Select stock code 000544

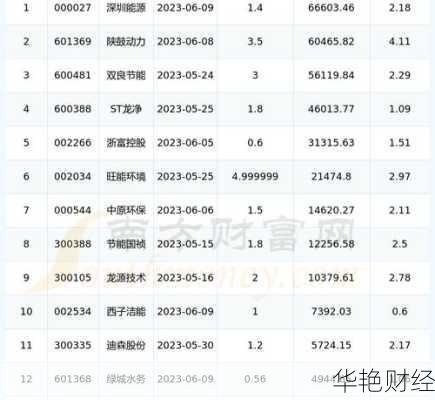pyautogui.click(x=73, y=210)
